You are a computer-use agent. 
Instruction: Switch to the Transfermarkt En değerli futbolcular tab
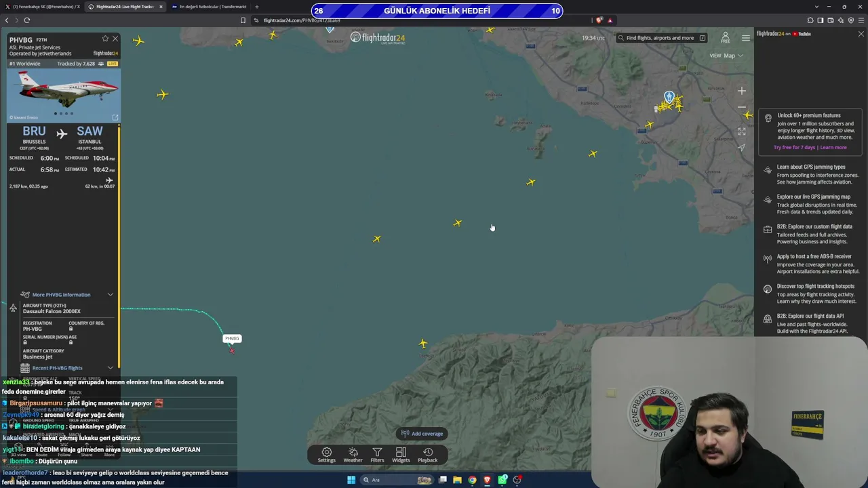tap(209, 7)
